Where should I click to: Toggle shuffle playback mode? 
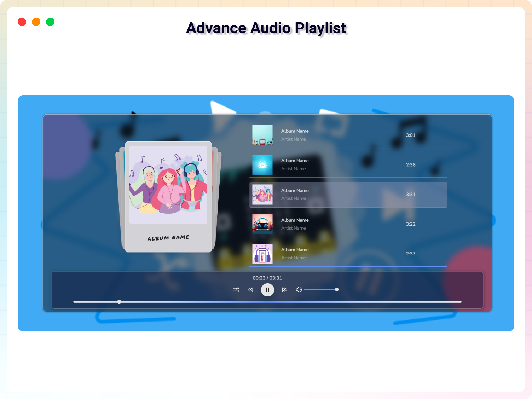click(236, 290)
